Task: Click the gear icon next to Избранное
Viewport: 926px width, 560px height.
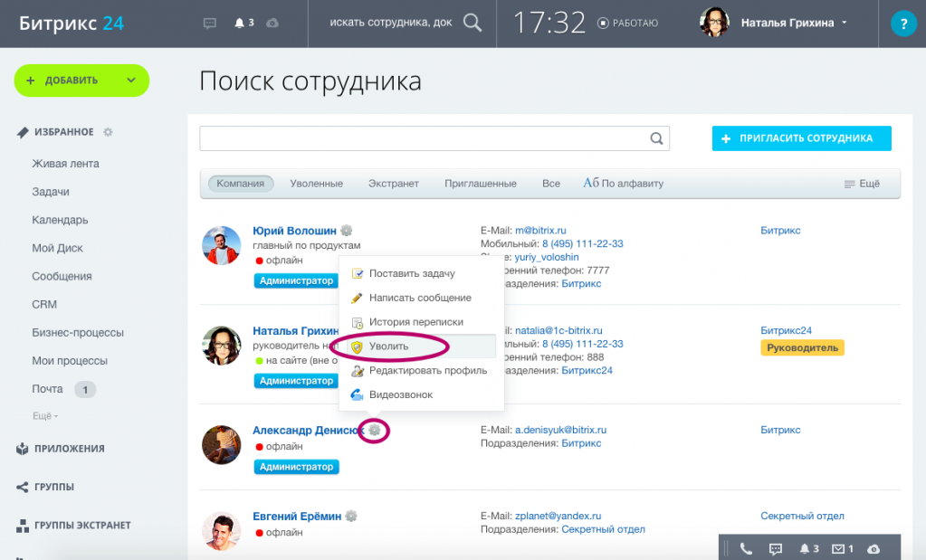Action: (x=108, y=132)
